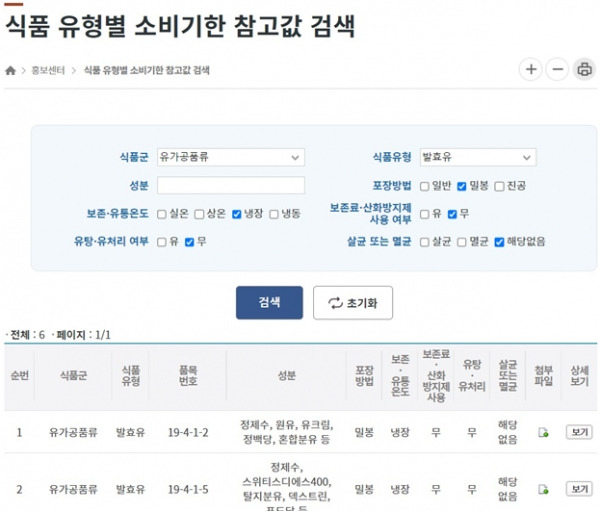Reset filters with 초기화 button
The height and width of the screenshot is (511, 600).
[x=353, y=303]
